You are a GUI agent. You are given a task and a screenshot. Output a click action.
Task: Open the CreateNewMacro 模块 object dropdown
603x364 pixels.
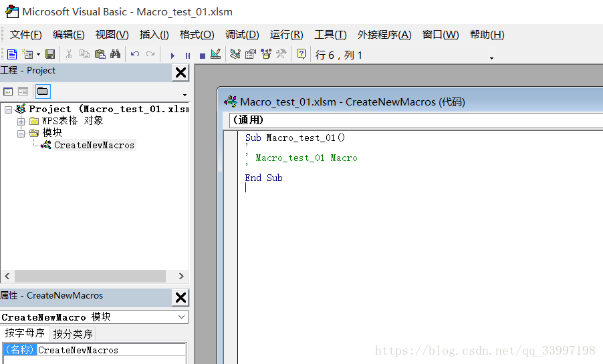tap(182, 317)
